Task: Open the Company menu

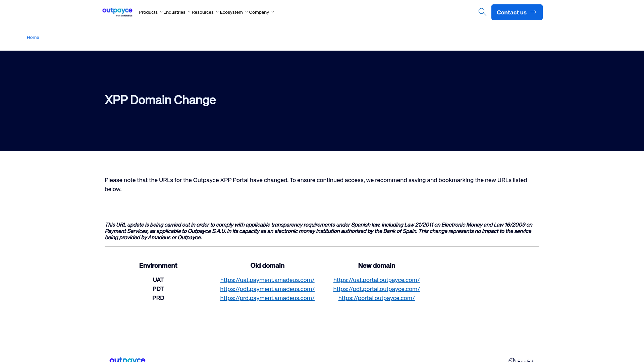Action: [259, 12]
